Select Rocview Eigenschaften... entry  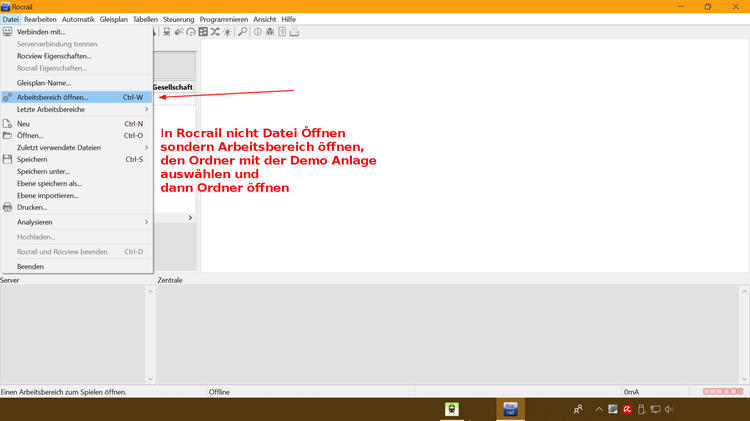77,56
